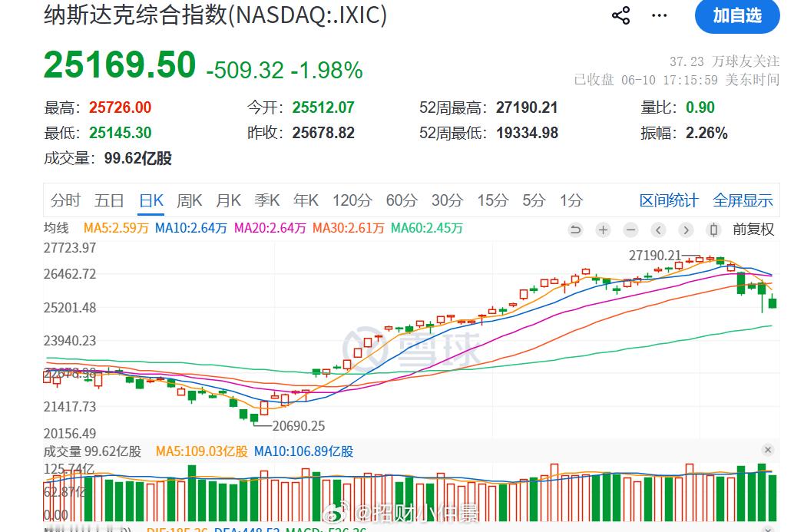Open 全屏显示 fullscreen view
The width and height of the screenshot is (804, 532).
(x=743, y=200)
